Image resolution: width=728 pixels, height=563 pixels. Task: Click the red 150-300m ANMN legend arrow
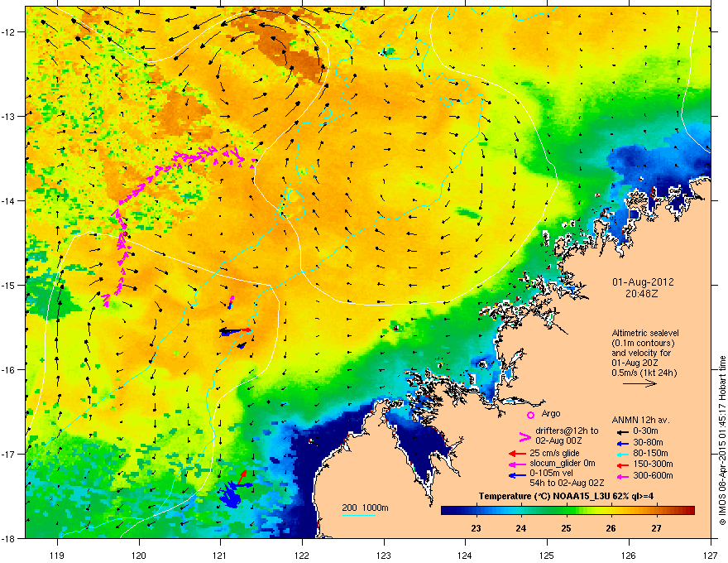pyautogui.click(x=623, y=465)
